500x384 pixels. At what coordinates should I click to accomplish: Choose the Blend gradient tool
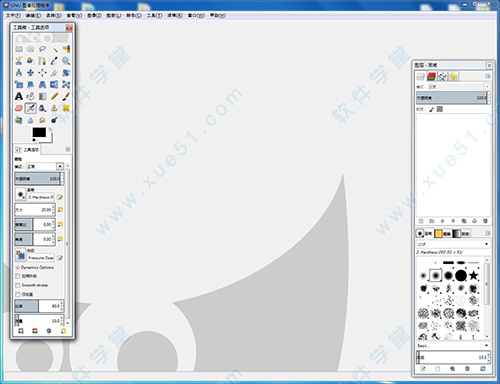click(42, 96)
